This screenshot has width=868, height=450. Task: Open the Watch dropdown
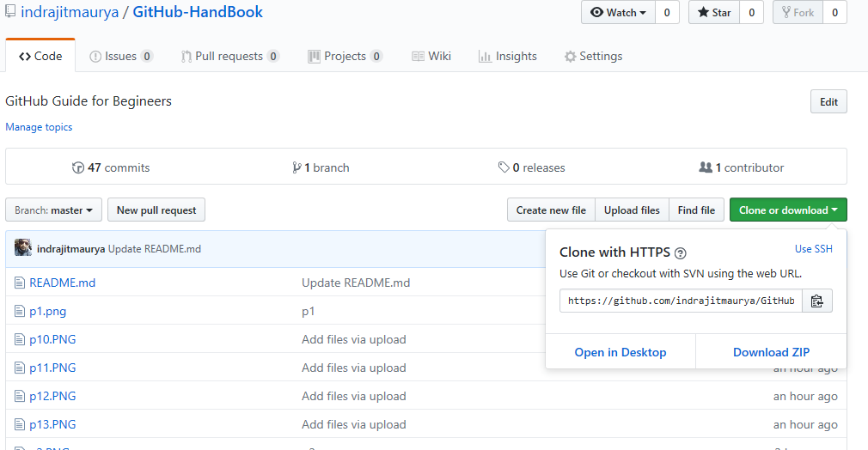click(618, 12)
